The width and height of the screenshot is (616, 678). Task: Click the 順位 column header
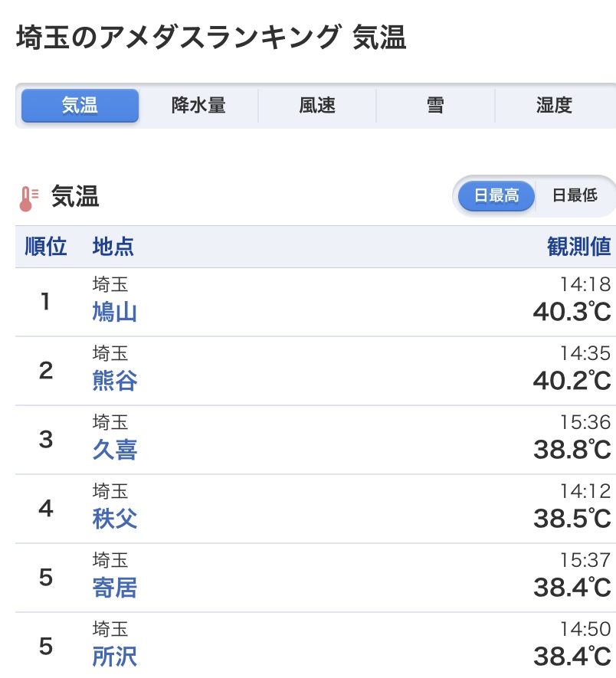[45, 247]
